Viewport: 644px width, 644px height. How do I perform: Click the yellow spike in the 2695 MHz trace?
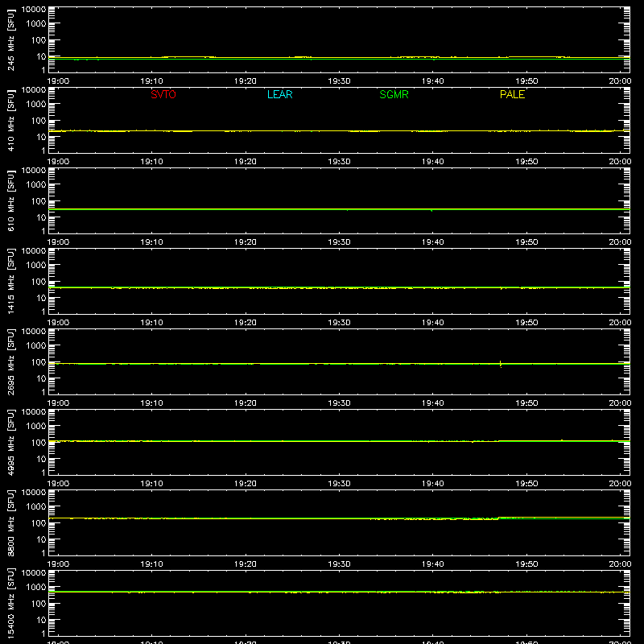tap(501, 364)
